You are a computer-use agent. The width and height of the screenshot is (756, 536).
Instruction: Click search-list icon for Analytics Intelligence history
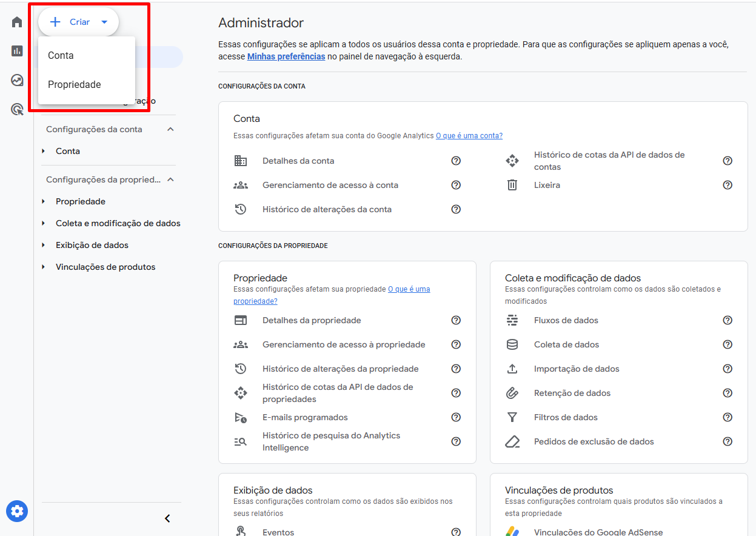click(x=241, y=441)
